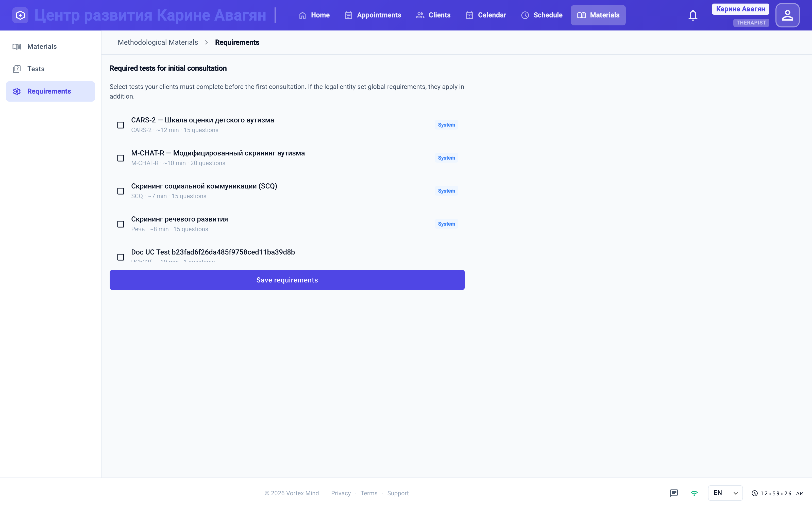
Task: Click the Materials book icon in navbar
Action: pyautogui.click(x=581, y=15)
